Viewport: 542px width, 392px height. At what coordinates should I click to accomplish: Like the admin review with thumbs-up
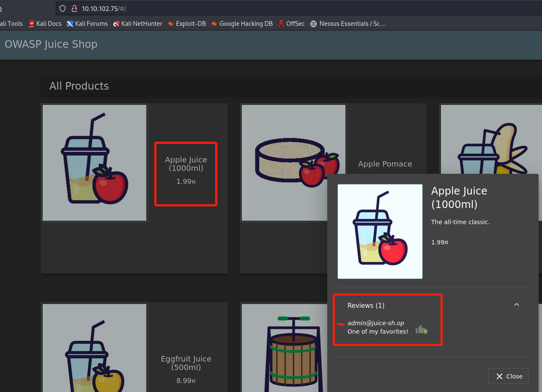(420, 329)
